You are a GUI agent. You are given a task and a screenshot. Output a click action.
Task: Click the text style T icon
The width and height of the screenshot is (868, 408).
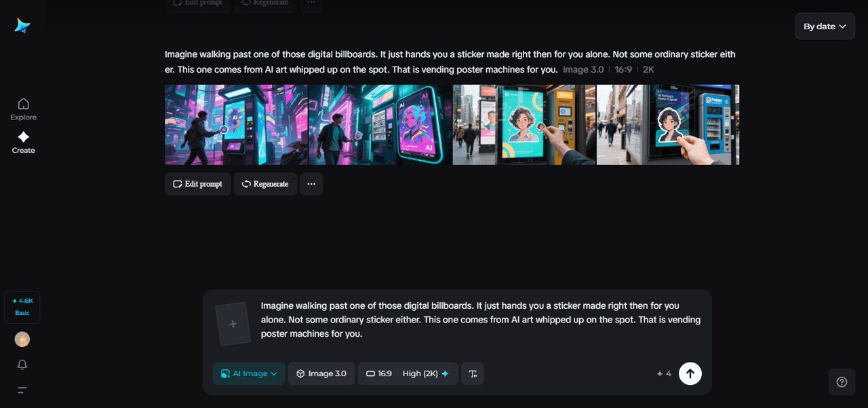[x=473, y=373]
